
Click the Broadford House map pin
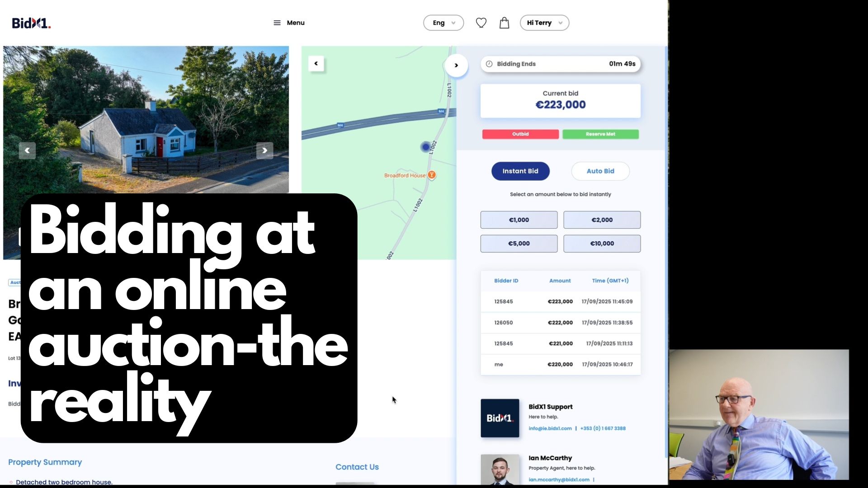point(432,175)
